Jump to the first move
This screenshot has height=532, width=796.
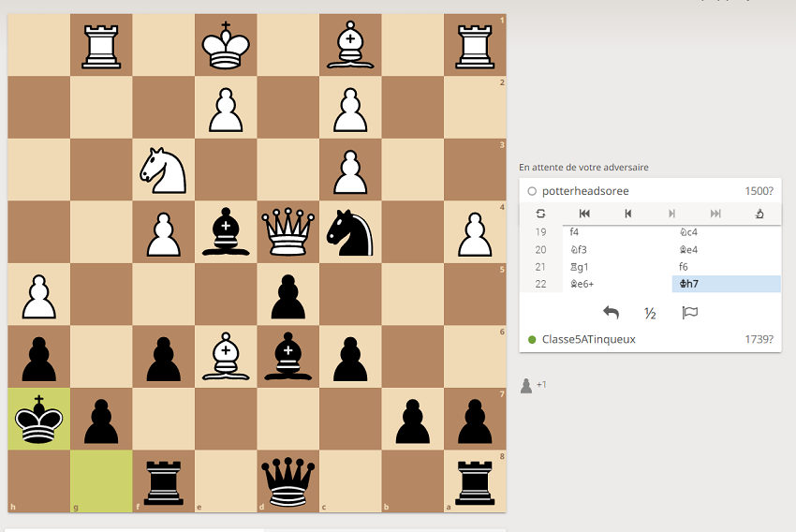pyautogui.click(x=584, y=214)
